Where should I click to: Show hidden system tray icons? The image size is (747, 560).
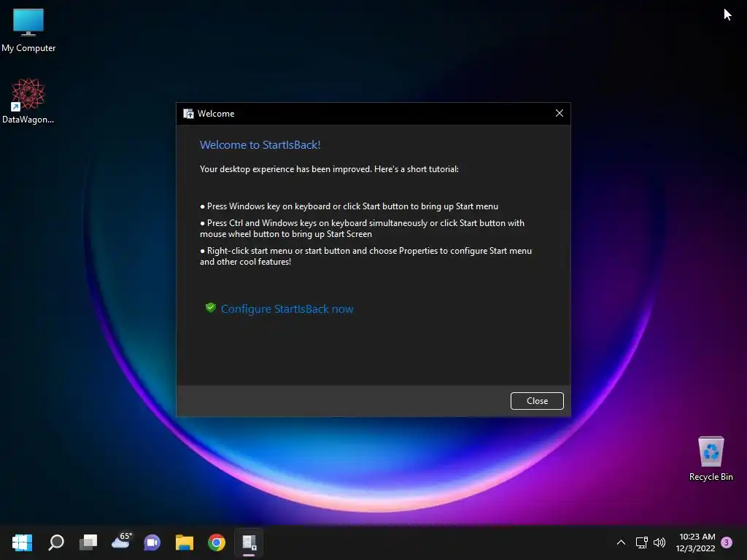(621, 542)
